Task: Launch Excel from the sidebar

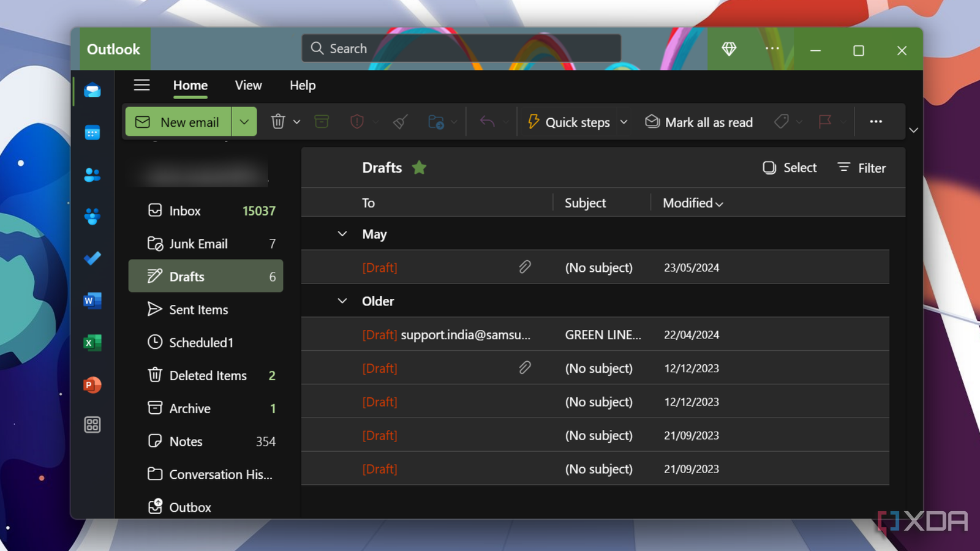Action: [x=92, y=343]
